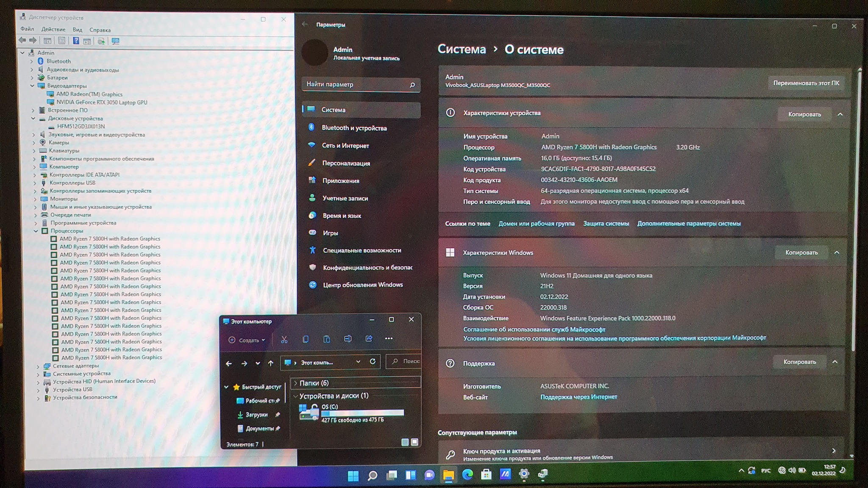868x488 pixels.
Task: Click Paste icon in Explorer toolbar
Action: [327, 339]
